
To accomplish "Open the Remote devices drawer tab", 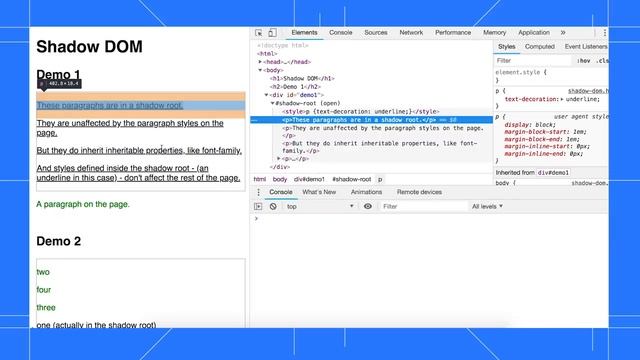I will pyautogui.click(x=419, y=192).
